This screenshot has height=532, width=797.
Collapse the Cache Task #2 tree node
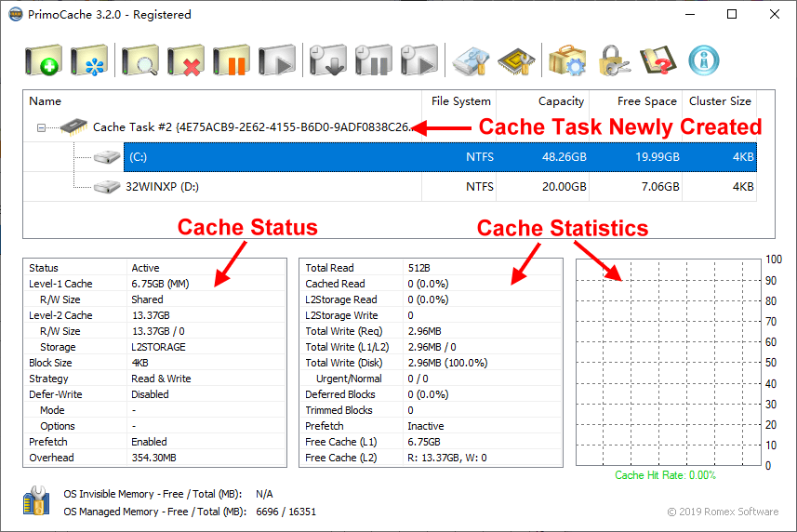coord(41,127)
